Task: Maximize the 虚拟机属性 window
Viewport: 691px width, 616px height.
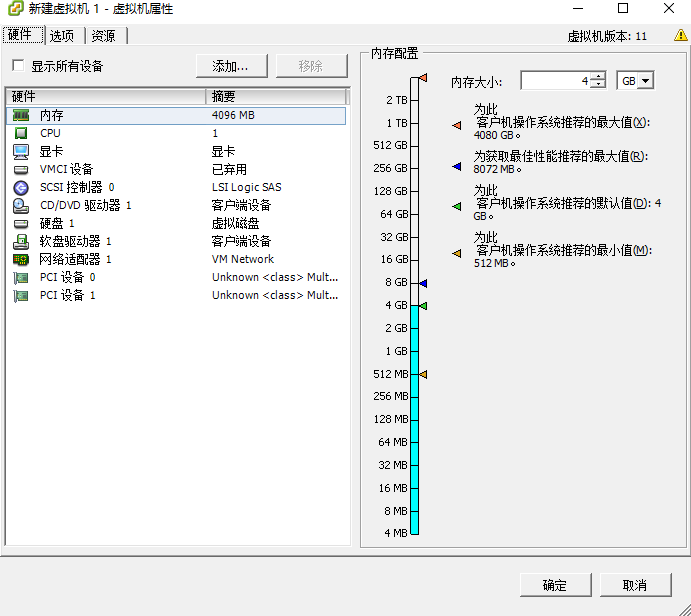Action: (x=623, y=8)
